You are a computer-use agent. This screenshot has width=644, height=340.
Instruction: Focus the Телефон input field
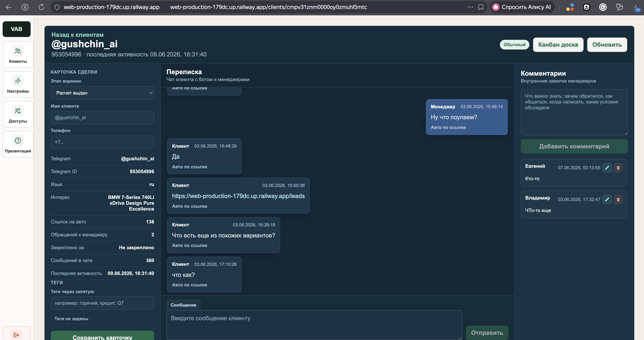click(x=102, y=142)
